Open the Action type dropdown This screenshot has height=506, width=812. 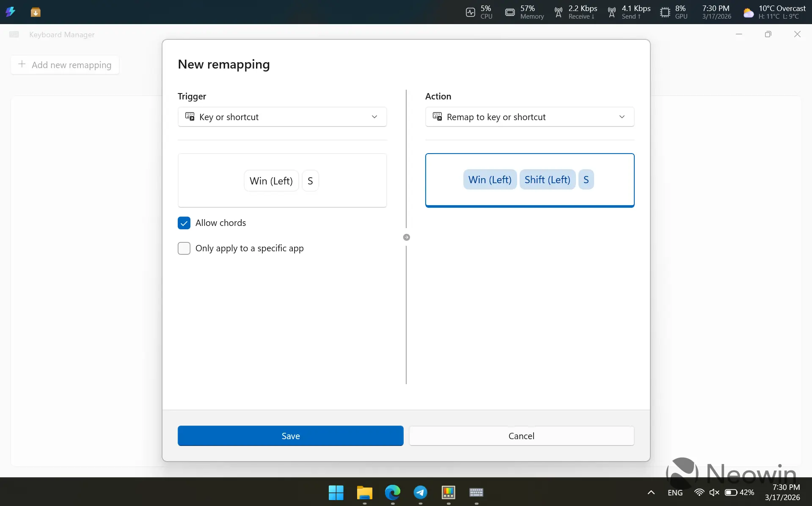530,117
